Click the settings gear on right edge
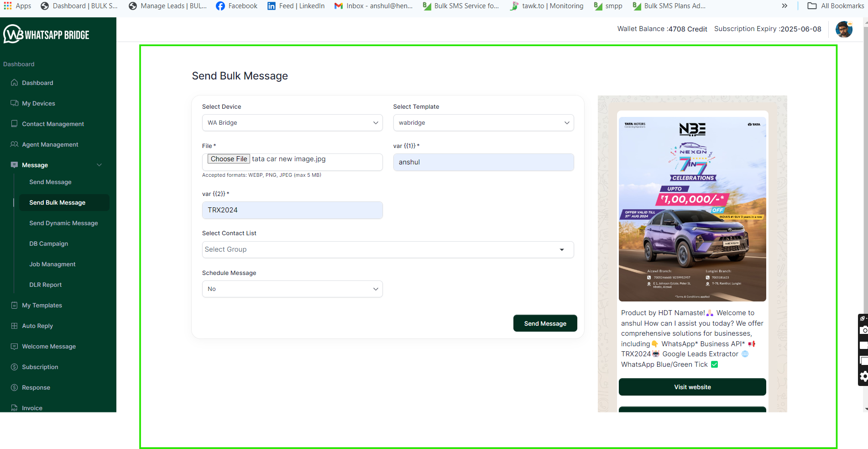 pyautogui.click(x=863, y=377)
